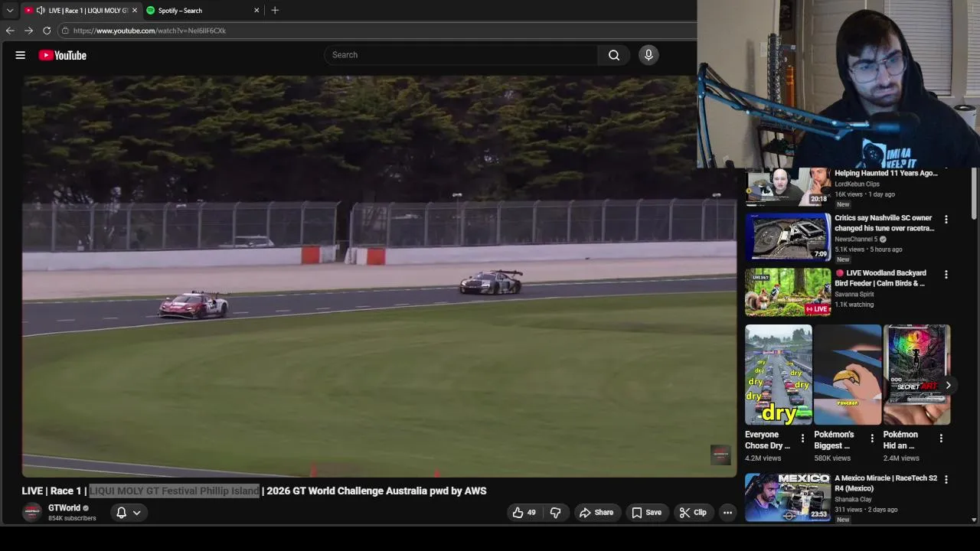Expand the subscription notification dropdown chevron
980x551 pixels.
tap(137, 513)
